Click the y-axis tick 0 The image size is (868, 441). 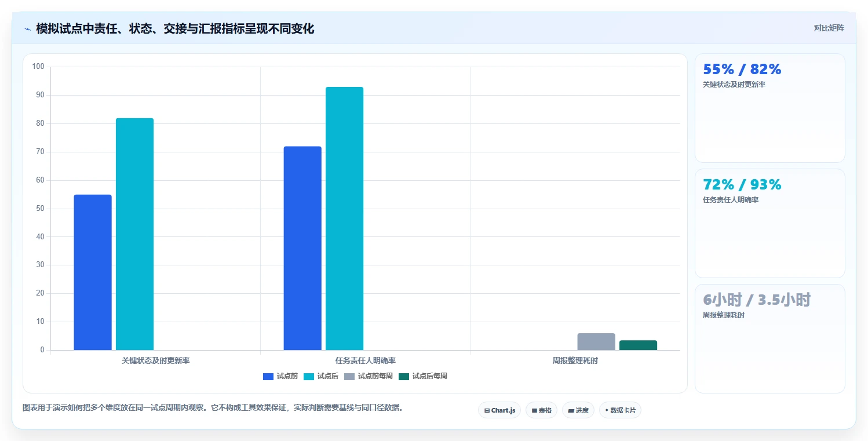pos(42,350)
